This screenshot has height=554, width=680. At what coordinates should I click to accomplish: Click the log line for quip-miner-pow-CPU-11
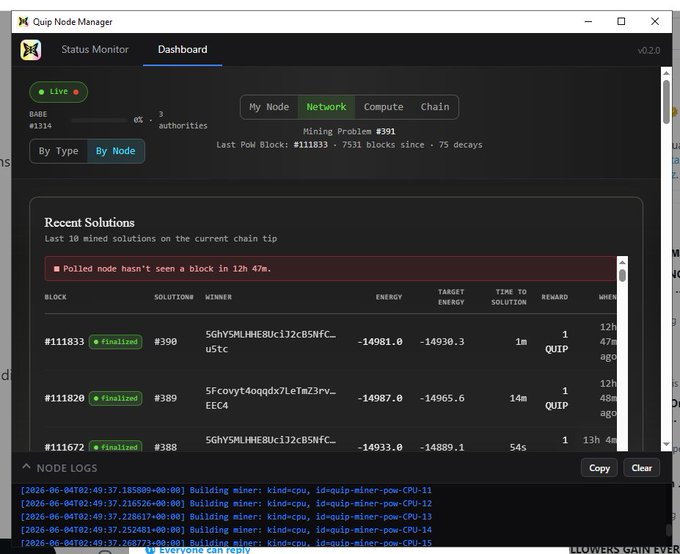click(x=226, y=490)
